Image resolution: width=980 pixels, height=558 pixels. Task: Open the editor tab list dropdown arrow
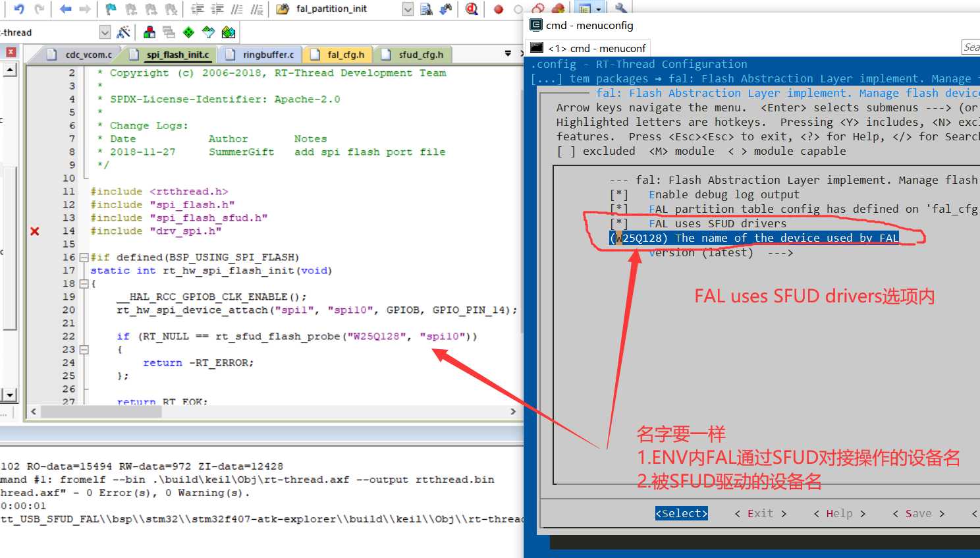[x=508, y=54]
